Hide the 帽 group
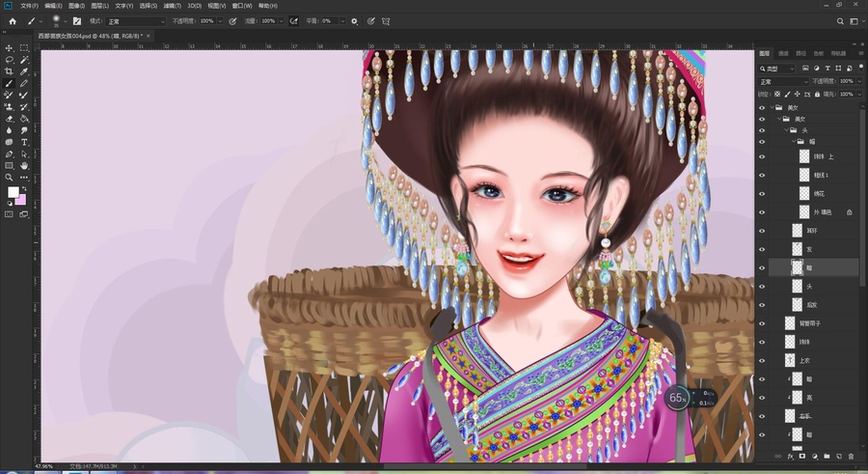868x474 pixels. coord(762,141)
